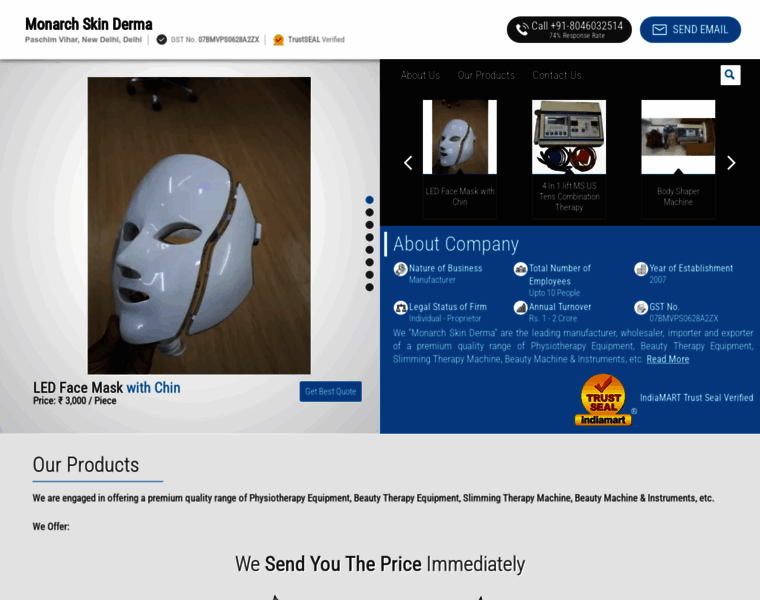Open the Contact Us link
The height and width of the screenshot is (600, 760).
pyautogui.click(x=557, y=75)
